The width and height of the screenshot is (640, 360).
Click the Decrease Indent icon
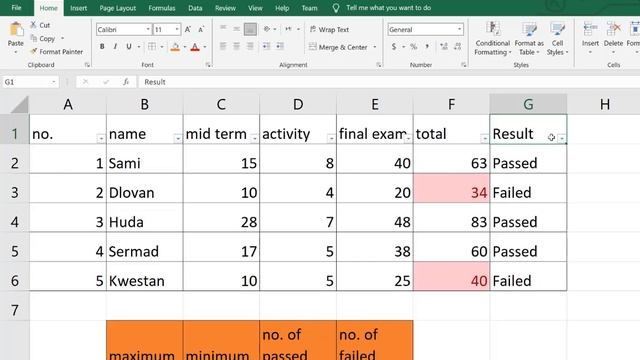(x=267, y=46)
